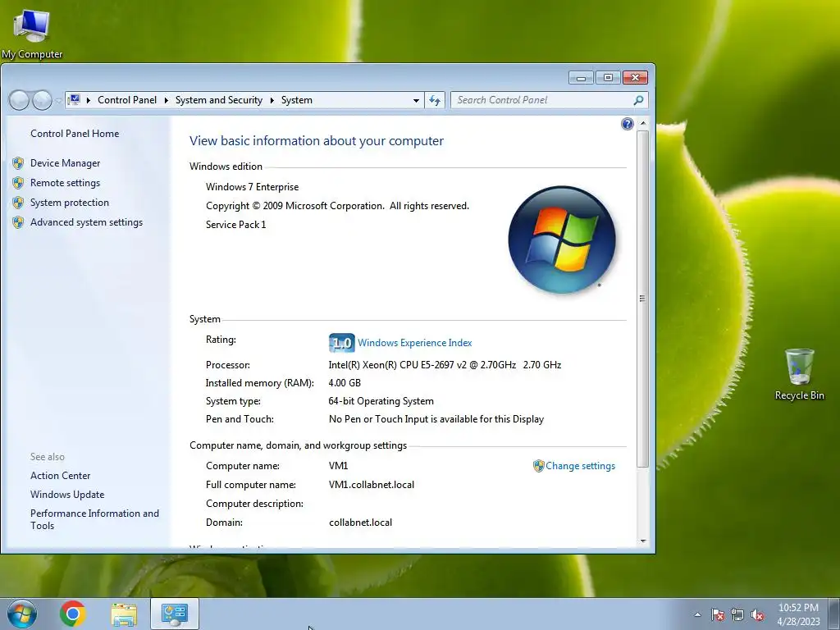Click the domain value collabnet.local
Image resolution: width=840 pixels, height=630 pixels.
click(361, 523)
